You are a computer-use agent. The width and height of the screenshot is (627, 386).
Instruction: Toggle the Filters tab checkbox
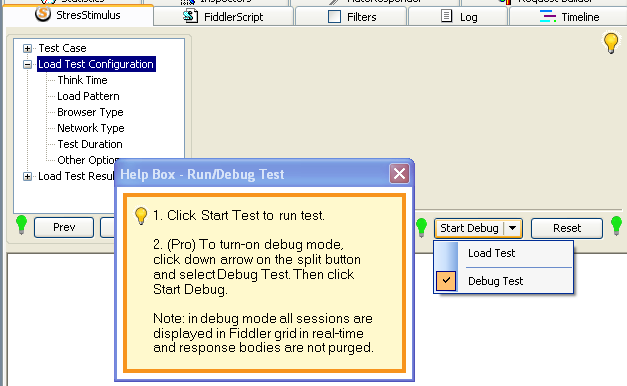[334, 17]
